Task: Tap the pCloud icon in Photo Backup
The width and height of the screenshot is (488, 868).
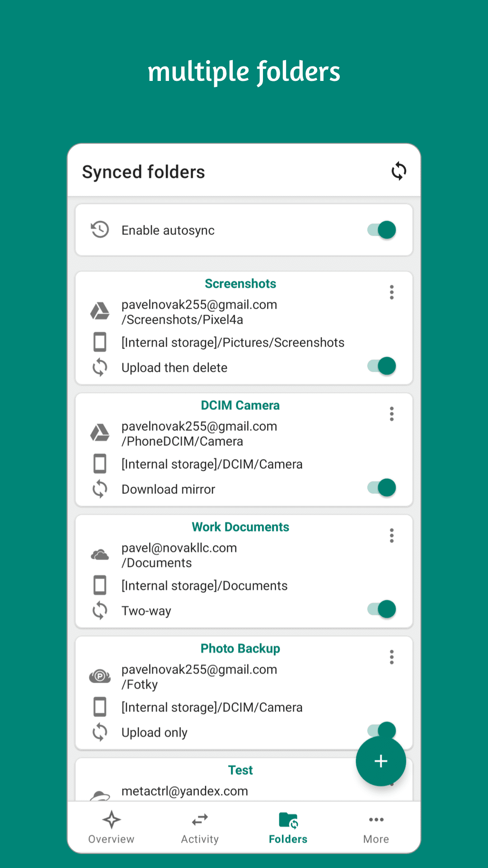Action: click(x=100, y=676)
